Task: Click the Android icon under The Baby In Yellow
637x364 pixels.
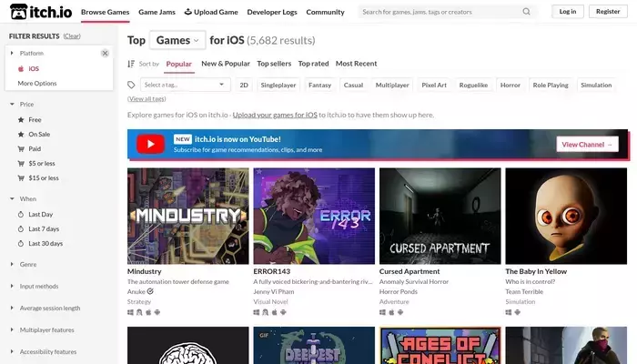Action: pos(518,312)
